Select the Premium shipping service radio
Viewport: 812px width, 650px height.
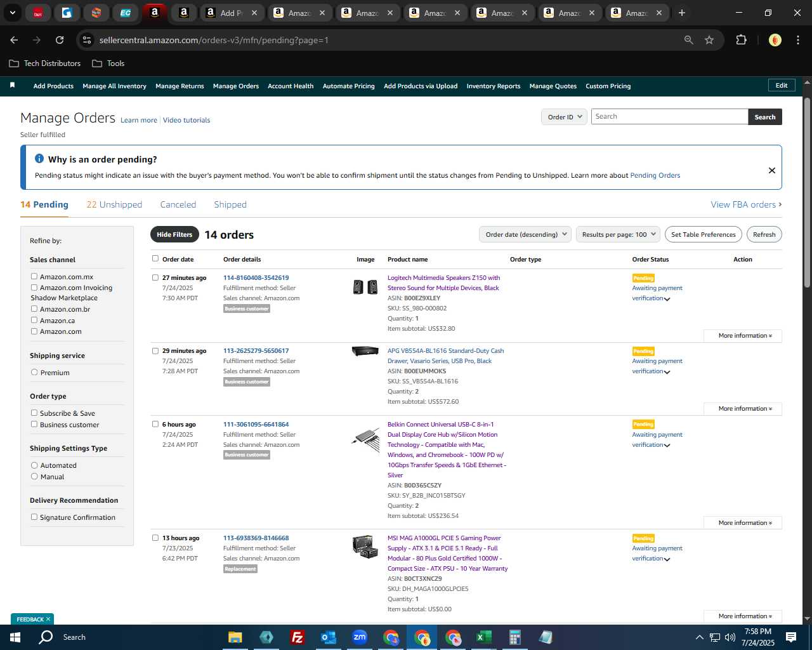click(34, 372)
